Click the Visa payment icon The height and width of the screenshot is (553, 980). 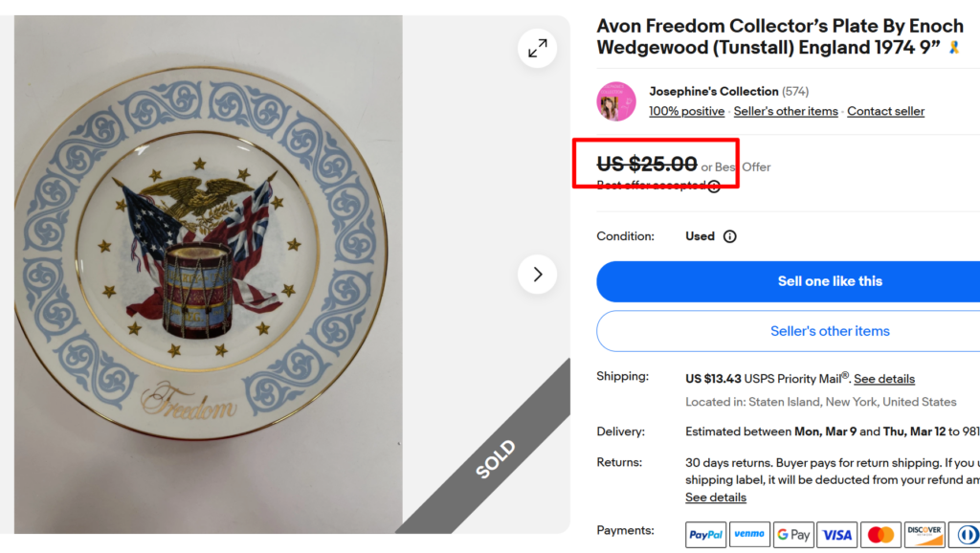point(836,534)
